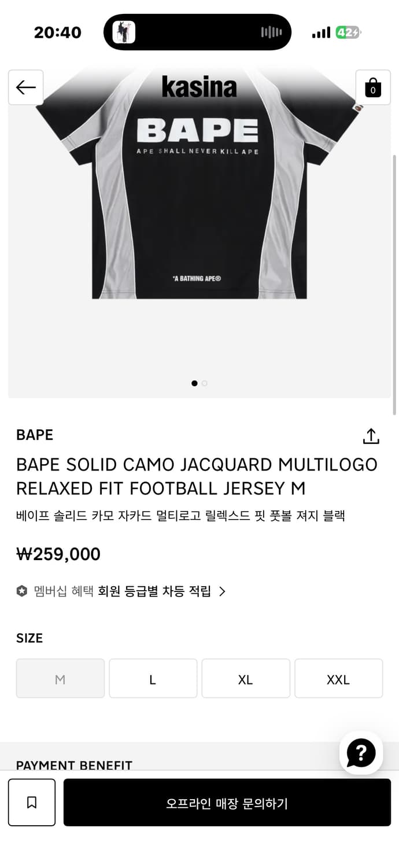Tap the membership benefit star icon
This screenshot has height=868, width=399.
(x=21, y=592)
